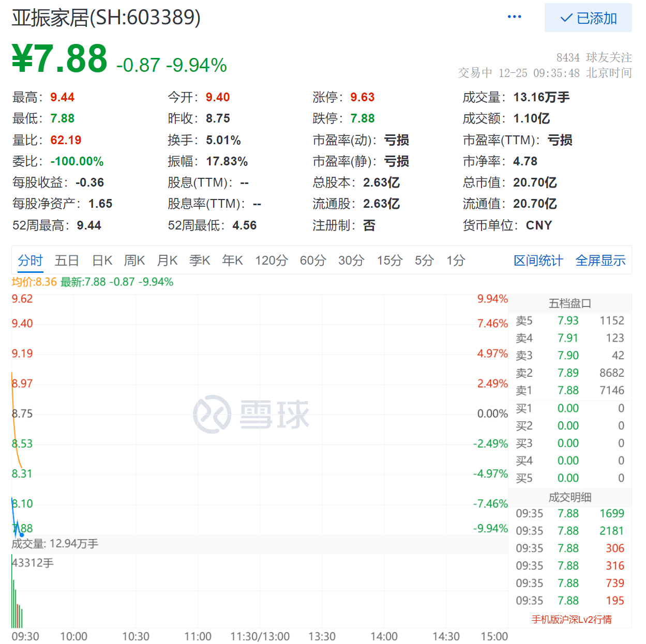Click the 量比 value 62.19
Viewport: 646px width, 644px height.
click(x=66, y=140)
